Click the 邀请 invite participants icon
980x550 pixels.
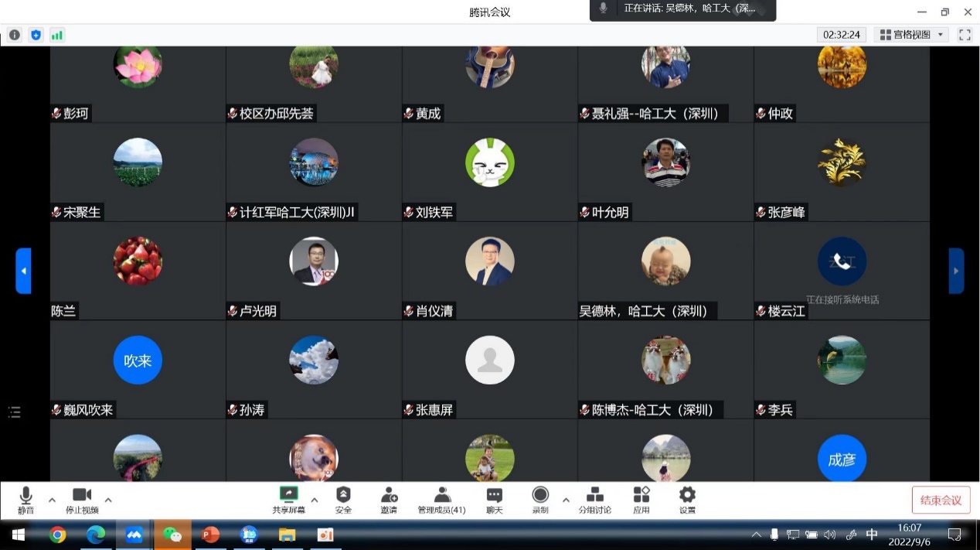(389, 496)
